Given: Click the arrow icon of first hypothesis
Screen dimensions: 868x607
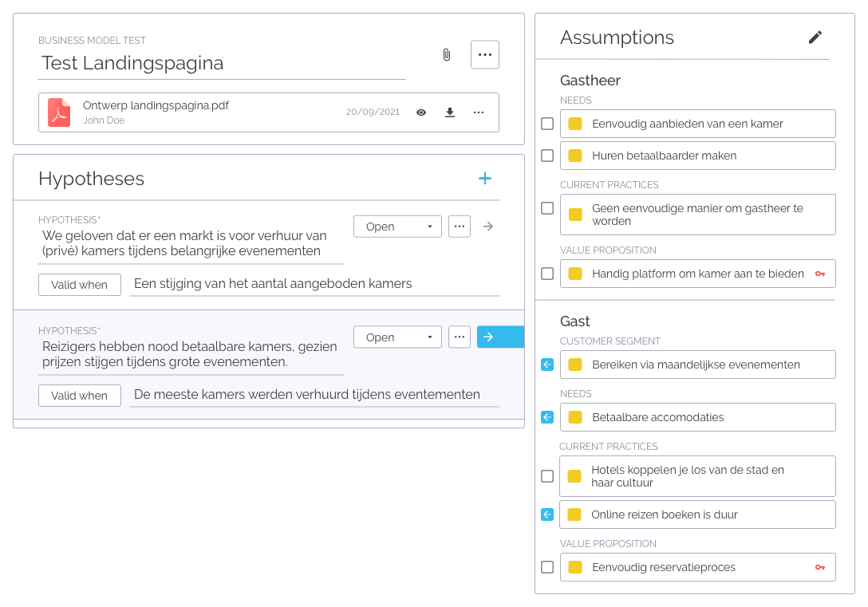Looking at the screenshot, I should tap(487, 227).
